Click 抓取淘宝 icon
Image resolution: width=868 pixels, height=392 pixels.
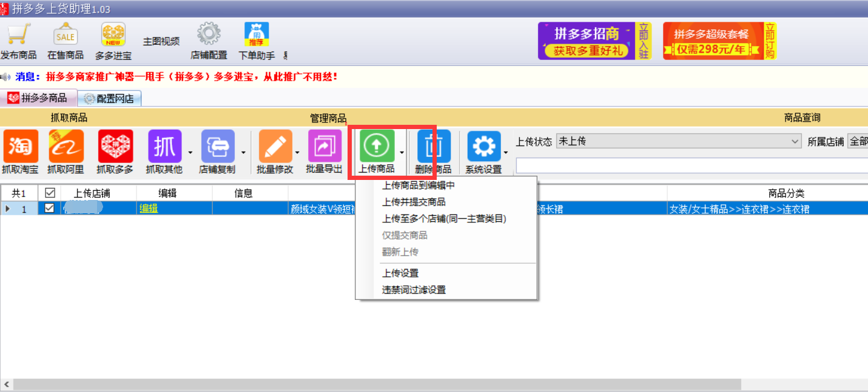tap(20, 147)
